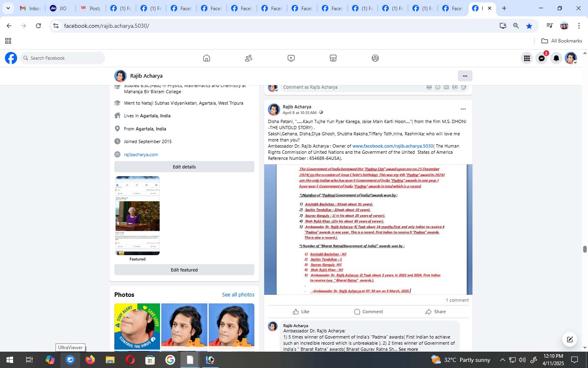Insert an emoji in the comment box
The height and width of the screenshot is (368, 588).
point(438,87)
